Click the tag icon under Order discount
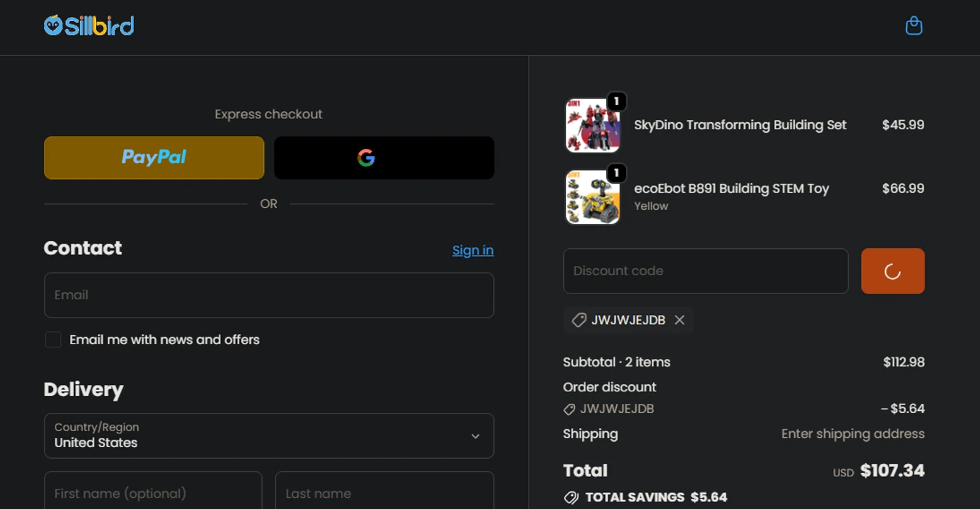Screen dimensions: 980x509 (569, 410)
